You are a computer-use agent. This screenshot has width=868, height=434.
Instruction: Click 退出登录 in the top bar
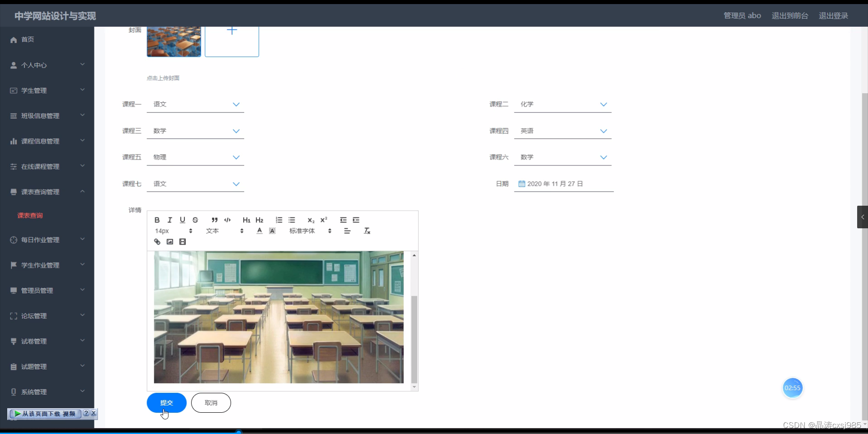coord(833,15)
